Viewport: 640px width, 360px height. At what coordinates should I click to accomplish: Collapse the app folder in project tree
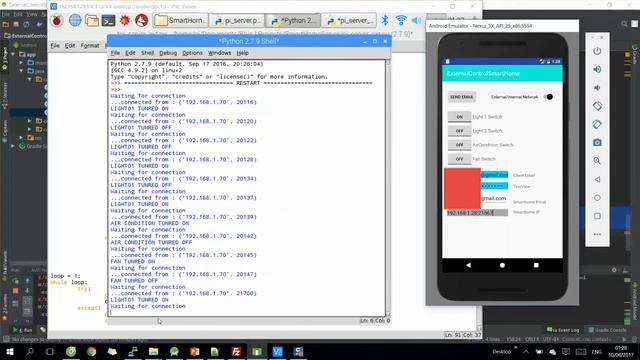[13, 54]
